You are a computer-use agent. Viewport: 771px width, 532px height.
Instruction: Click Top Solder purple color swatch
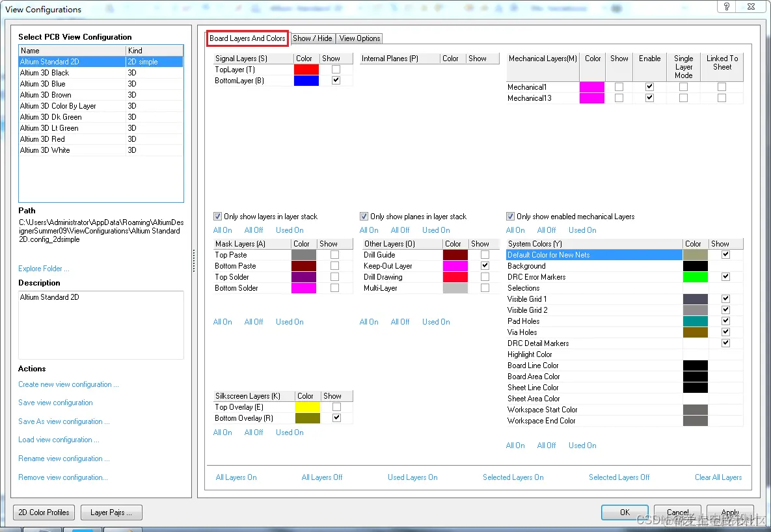click(x=304, y=277)
